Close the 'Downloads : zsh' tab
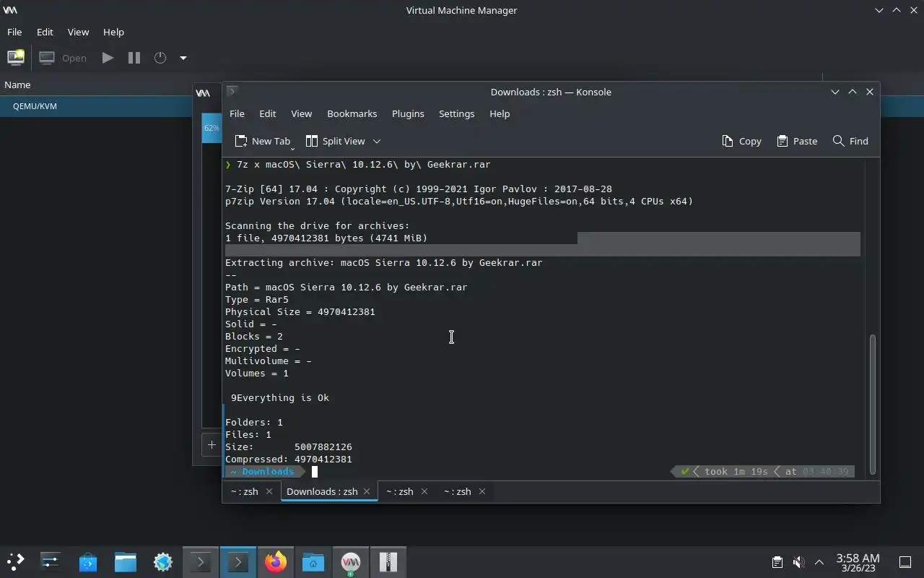The image size is (924, 578). coord(367,491)
